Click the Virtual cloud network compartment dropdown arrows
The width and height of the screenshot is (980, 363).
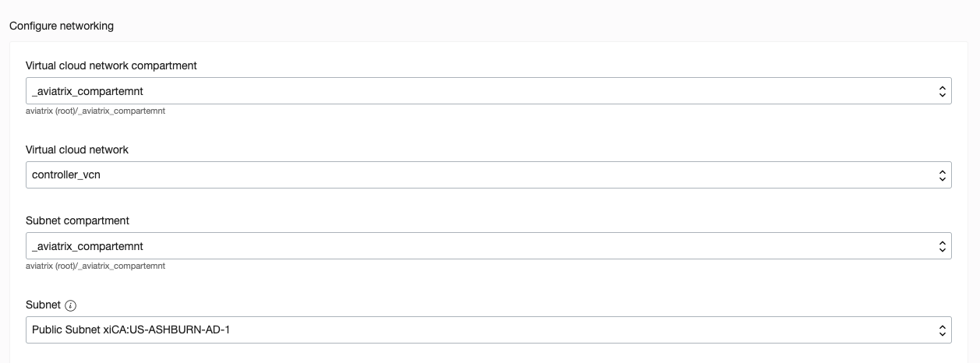942,91
